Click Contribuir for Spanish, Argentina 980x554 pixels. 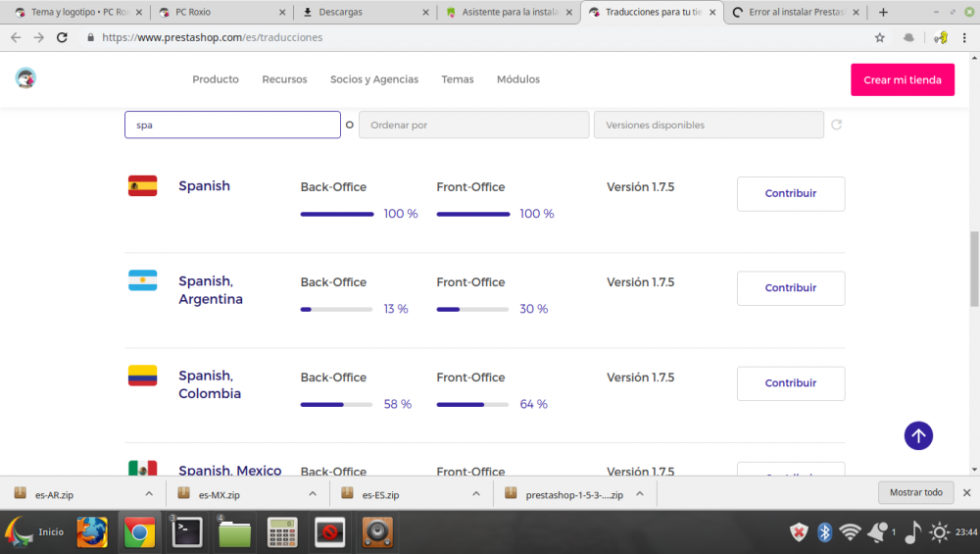(791, 287)
